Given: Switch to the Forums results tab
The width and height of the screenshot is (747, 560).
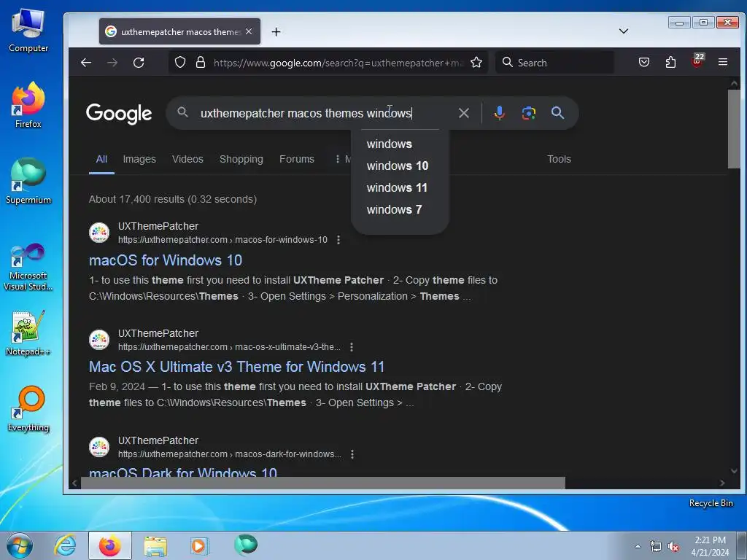Looking at the screenshot, I should (297, 159).
